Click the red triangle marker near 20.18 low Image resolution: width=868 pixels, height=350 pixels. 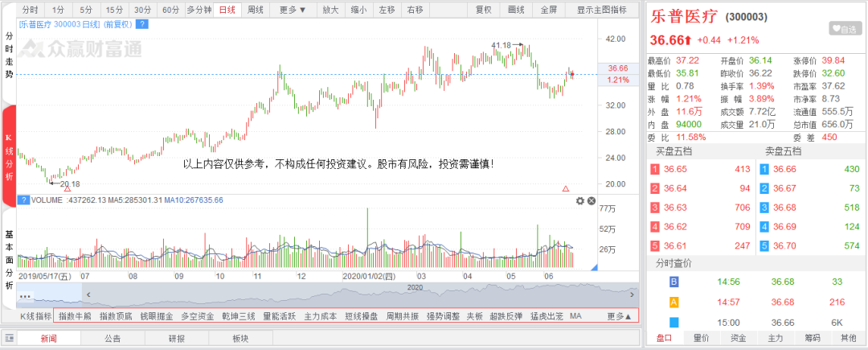point(68,189)
